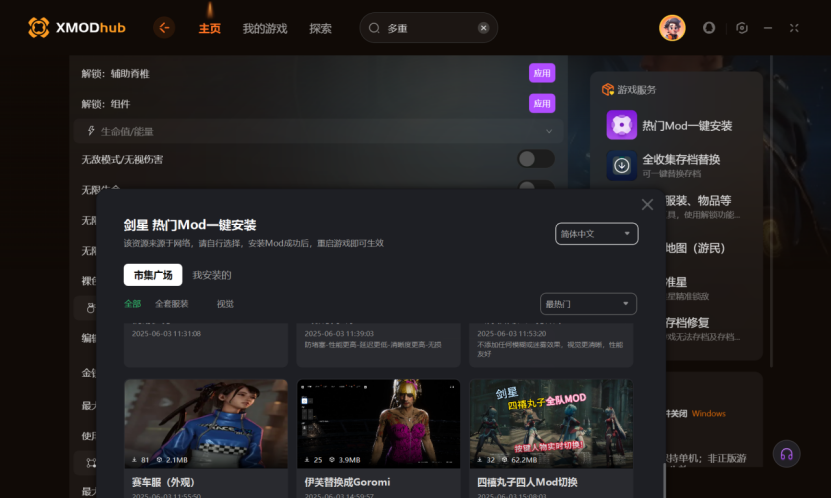Screen dimensions: 831x498
Task: Click the XMODhub logo icon
Action: 39,28
